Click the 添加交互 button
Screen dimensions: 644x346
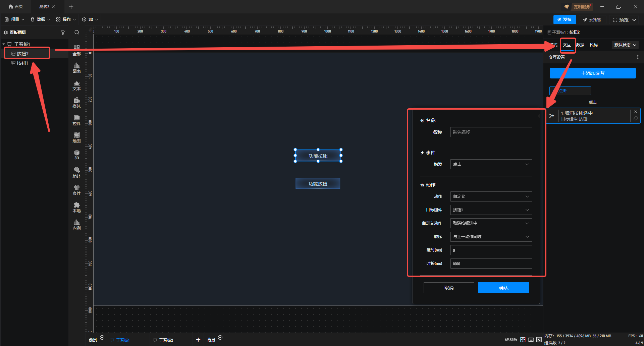[x=593, y=73]
